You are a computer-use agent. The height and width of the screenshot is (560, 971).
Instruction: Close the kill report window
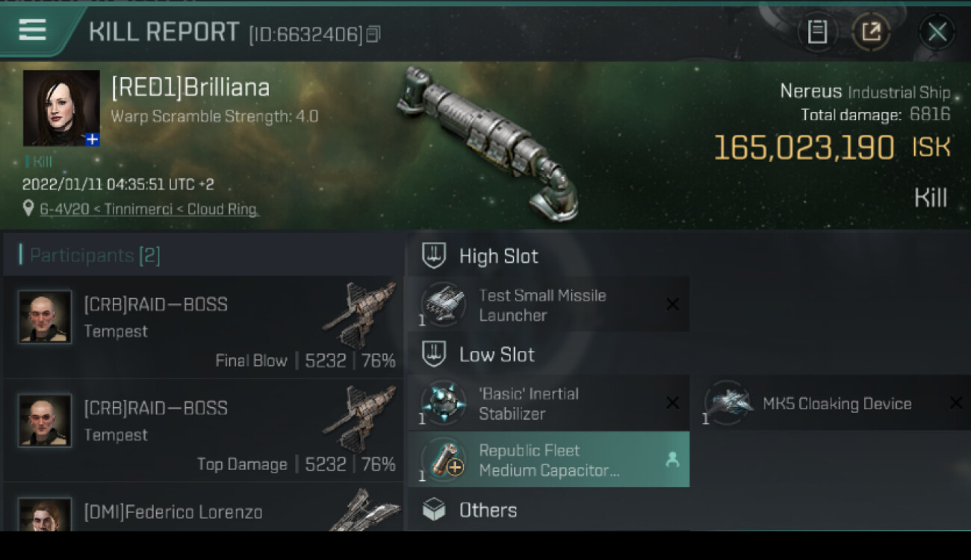[937, 32]
